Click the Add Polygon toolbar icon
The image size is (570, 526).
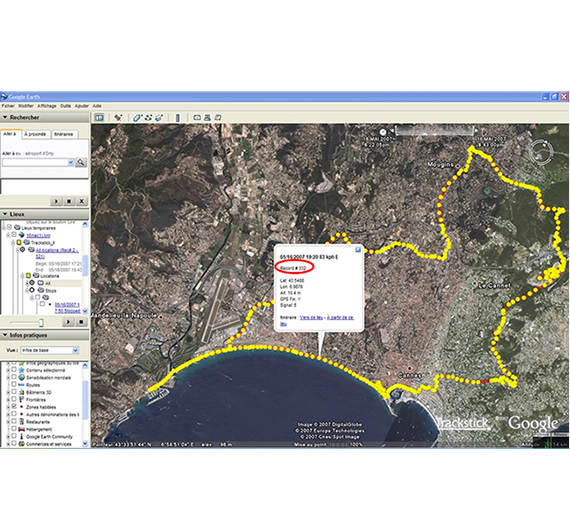[x=137, y=117]
